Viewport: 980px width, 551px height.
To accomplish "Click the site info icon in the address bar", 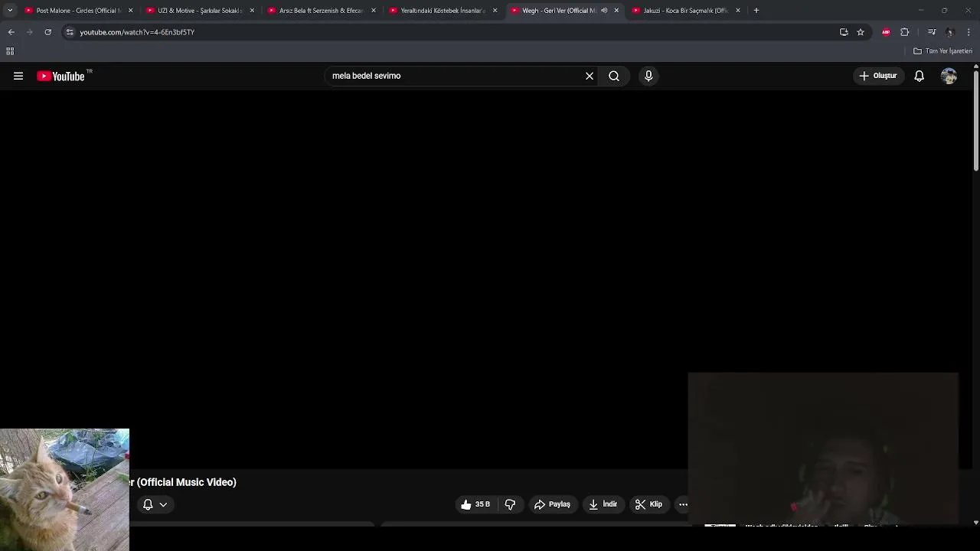I will coord(70,32).
